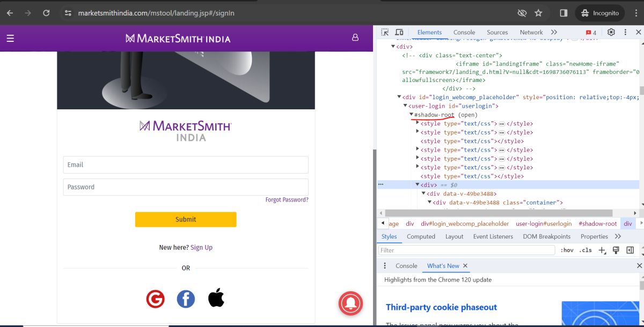Add new style rule plus icon
The width and height of the screenshot is (644, 327).
tap(602, 250)
